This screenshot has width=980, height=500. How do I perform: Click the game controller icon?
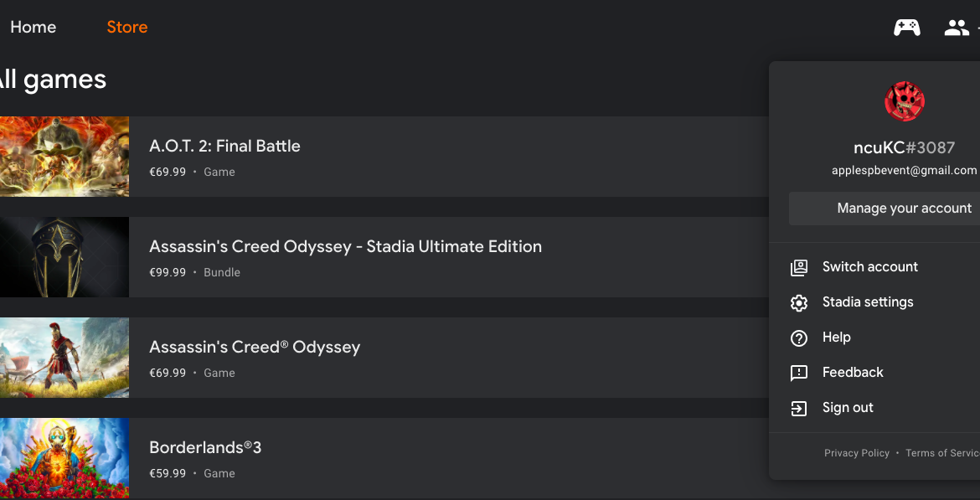point(906,28)
